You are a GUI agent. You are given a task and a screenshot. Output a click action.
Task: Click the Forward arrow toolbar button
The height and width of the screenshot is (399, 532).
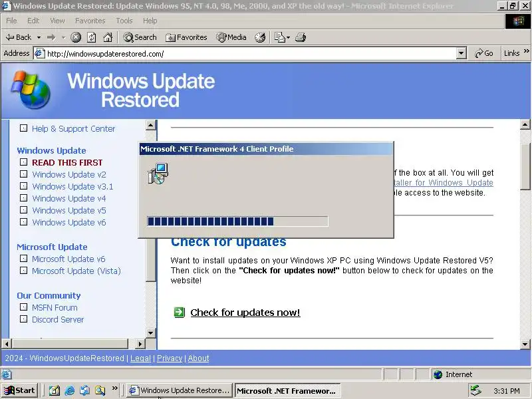pos(51,37)
